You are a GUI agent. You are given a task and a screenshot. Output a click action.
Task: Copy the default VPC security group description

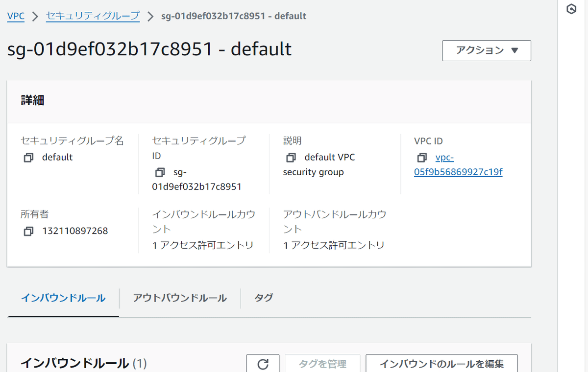(291, 158)
